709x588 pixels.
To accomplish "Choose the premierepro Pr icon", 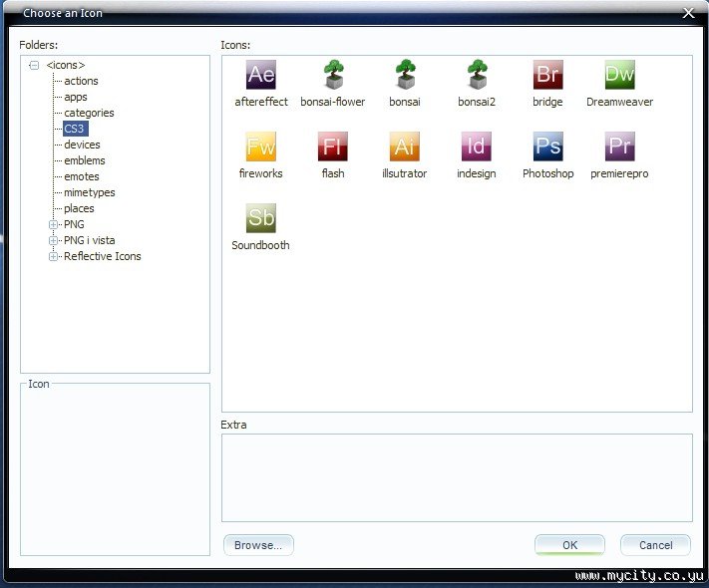I will (620, 147).
